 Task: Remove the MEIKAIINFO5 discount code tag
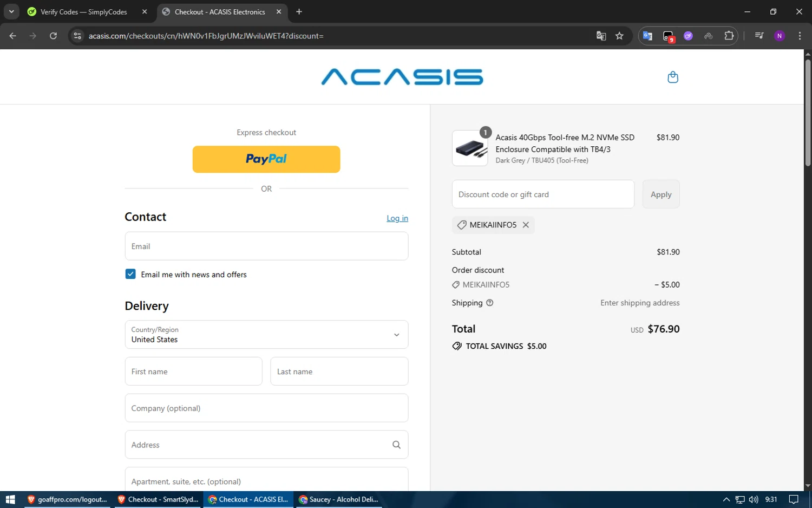[526, 225]
